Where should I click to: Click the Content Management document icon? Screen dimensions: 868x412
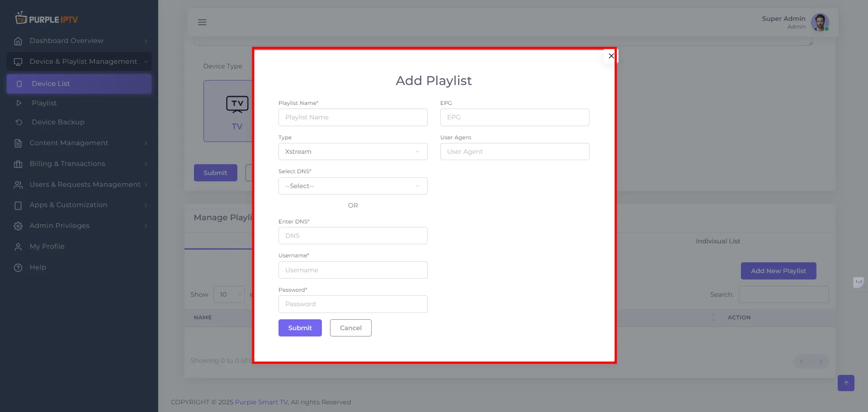coord(18,143)
